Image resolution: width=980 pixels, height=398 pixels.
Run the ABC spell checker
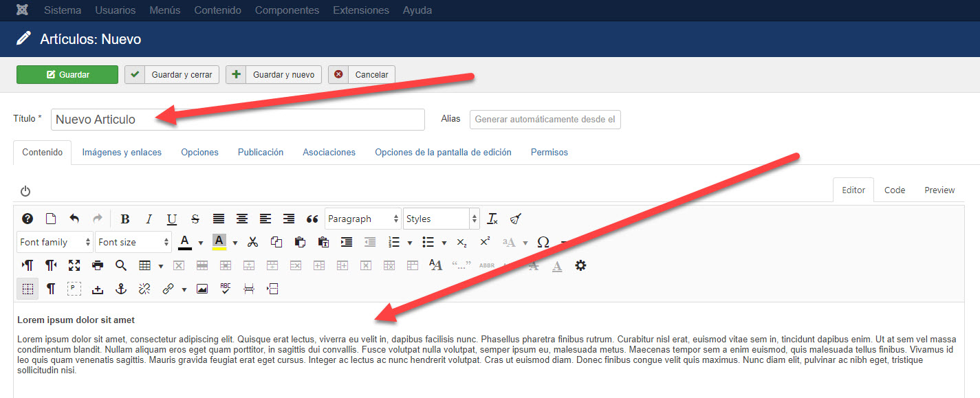[226, 289]
